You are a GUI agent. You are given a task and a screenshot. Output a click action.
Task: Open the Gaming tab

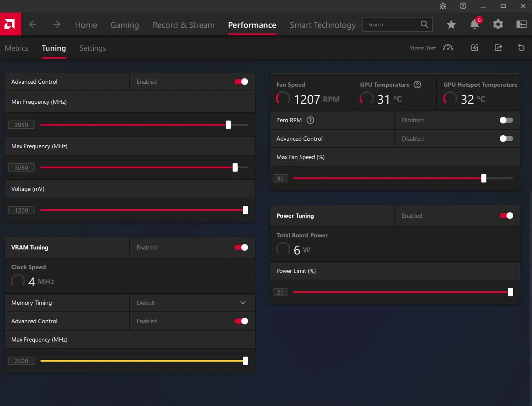click(125, 25)
